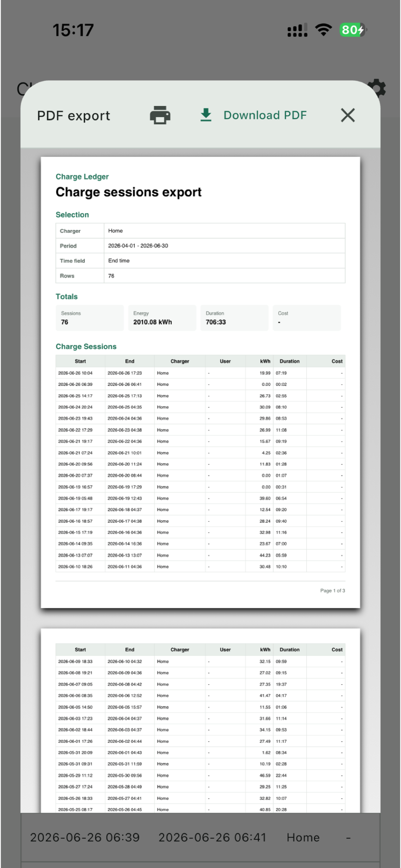Tap the status bar clock 15:17
The width and height of the screenshot is (401, 868).
[73, 30]
